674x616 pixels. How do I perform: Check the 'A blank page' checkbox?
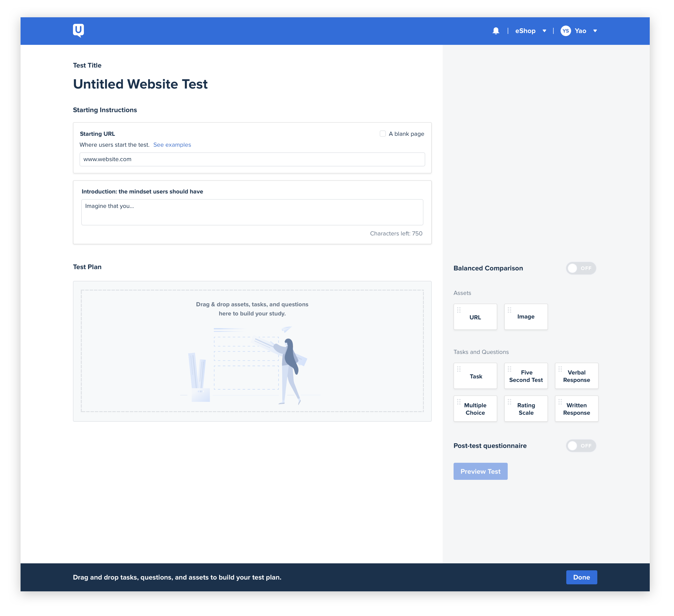point(382,134)
